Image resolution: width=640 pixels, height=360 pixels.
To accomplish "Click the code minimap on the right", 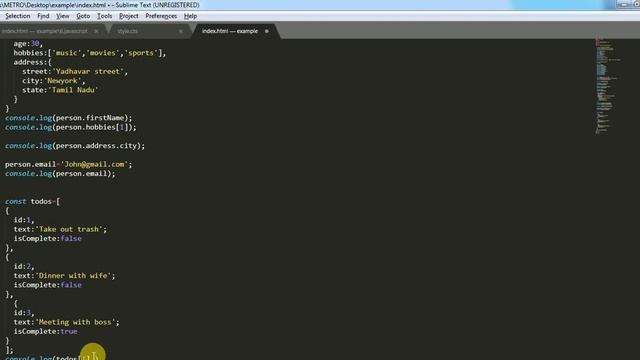I will 608,84.
